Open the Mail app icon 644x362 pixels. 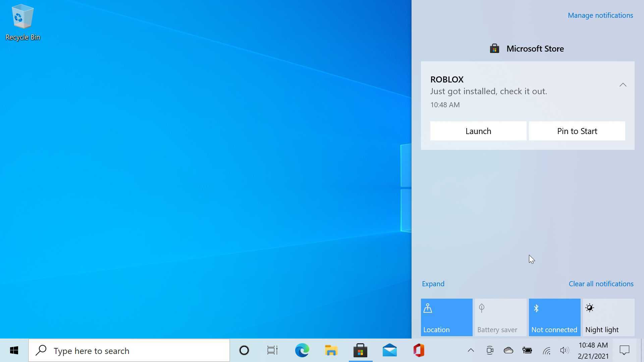tap(389, 351)
